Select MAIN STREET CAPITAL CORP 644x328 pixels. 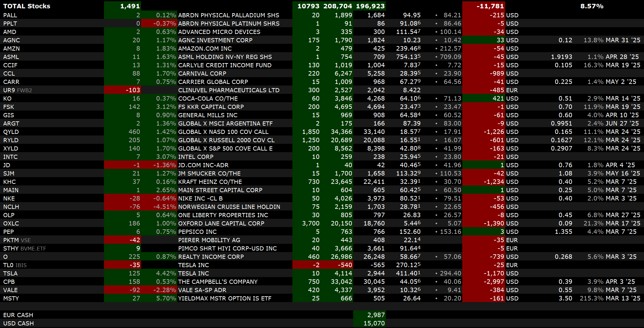click(x=220, y=190)
